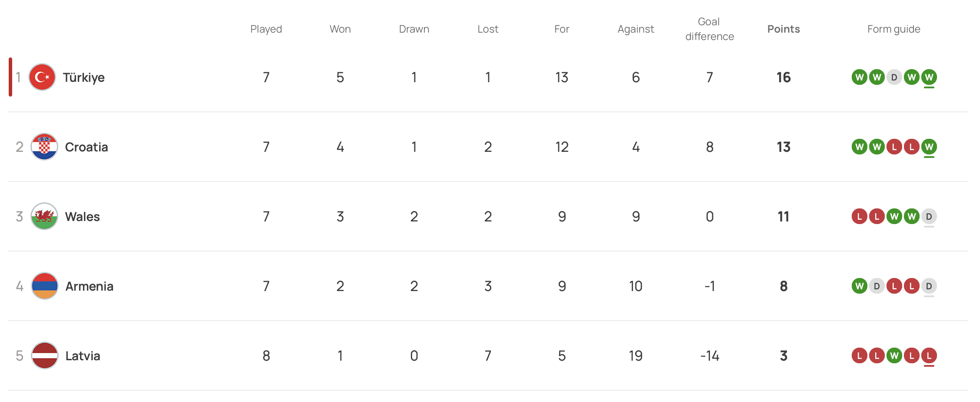The image size is (980, 402).
Task: Click the Latvia flag icon
Action: click(x=44, y=356)
